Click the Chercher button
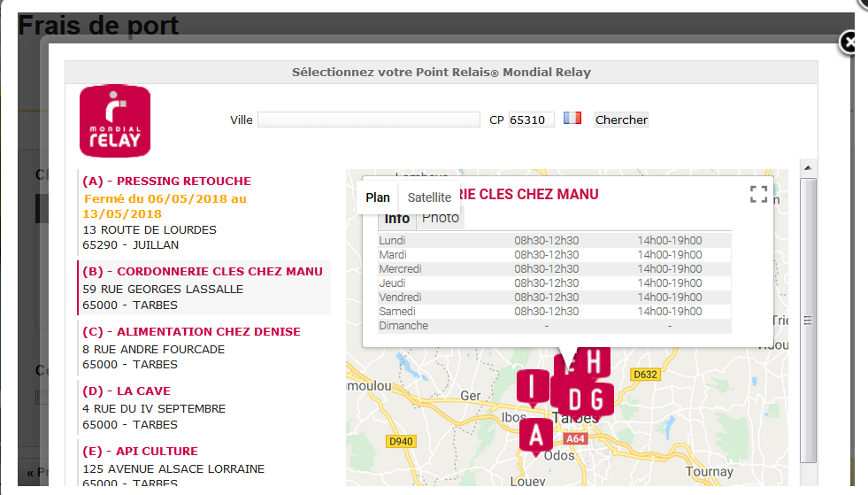This screenshot has height=495, width=868. (x=621, y=120)
